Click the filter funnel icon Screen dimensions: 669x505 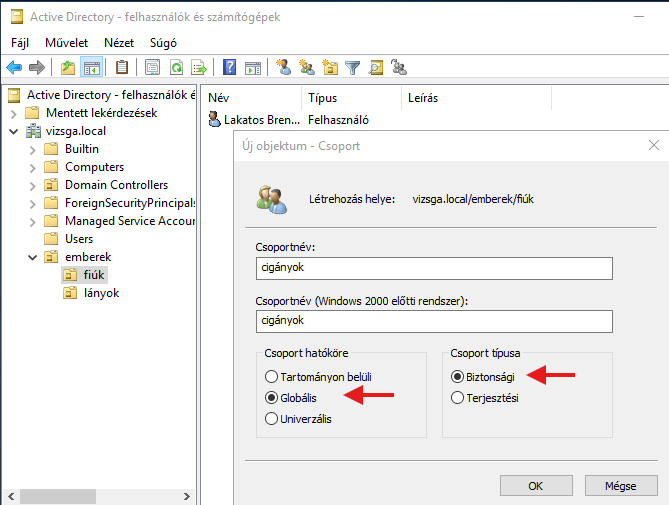click(x=352, y=68)
